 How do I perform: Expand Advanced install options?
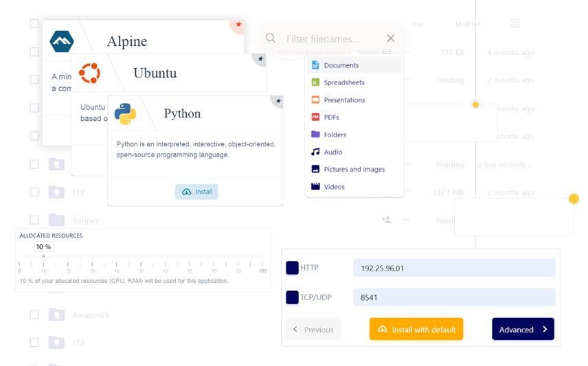coord(523,329)
